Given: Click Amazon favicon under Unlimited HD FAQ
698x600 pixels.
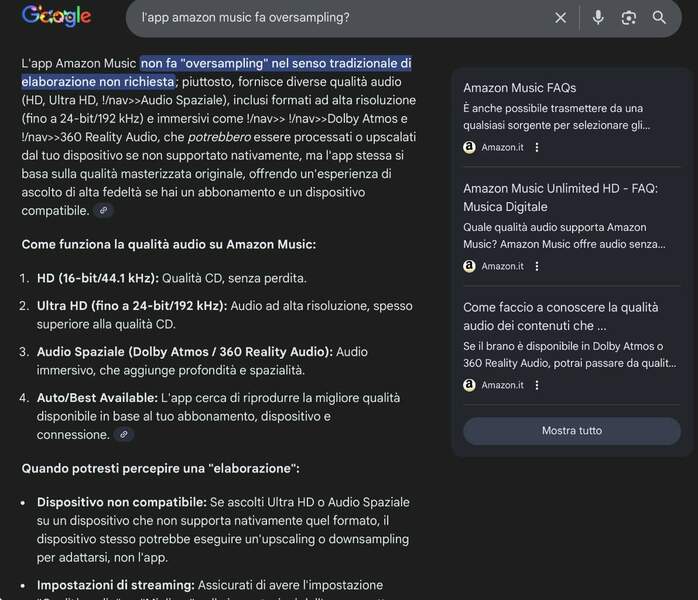Looking at the screenshot, I should click(x=469, y=266).
